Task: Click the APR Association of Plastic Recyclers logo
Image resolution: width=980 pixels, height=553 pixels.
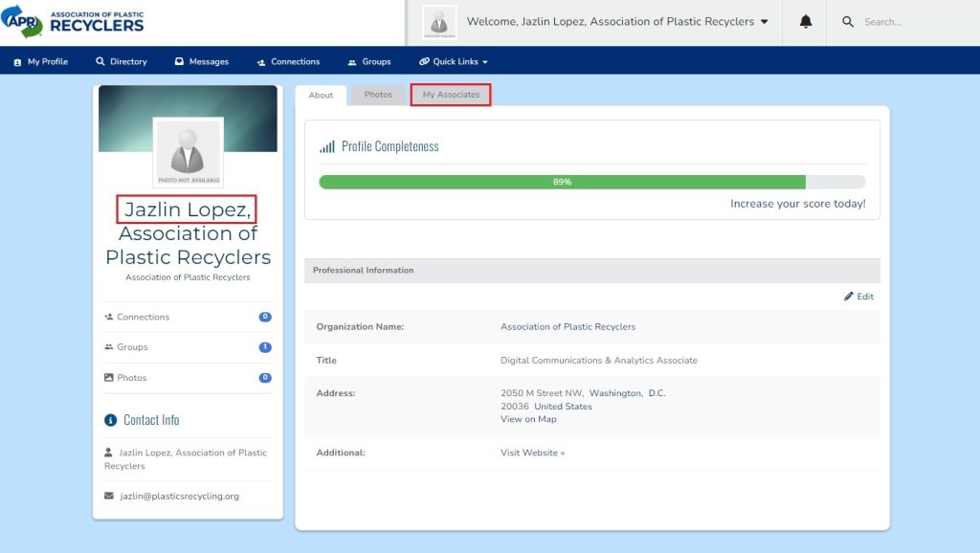Action: (73, 22)
